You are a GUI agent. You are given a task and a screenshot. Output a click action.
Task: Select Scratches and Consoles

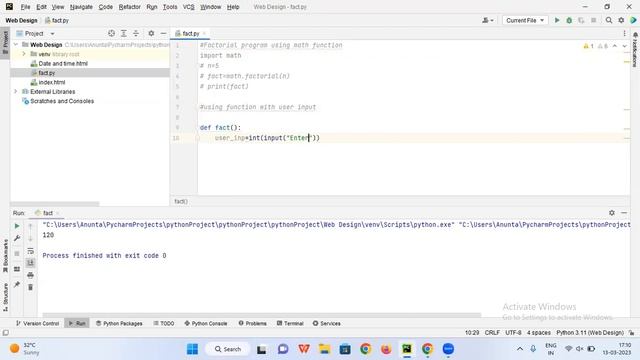click(x=62, y=101)
